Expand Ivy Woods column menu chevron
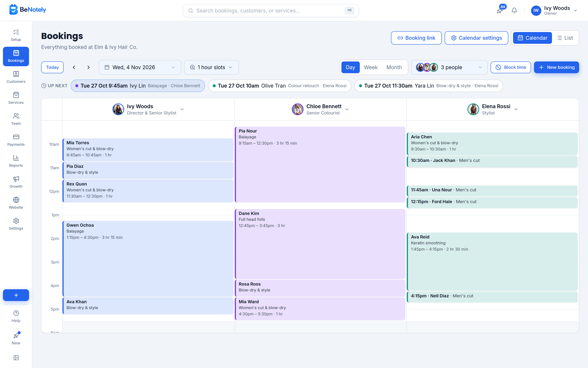 182,109
